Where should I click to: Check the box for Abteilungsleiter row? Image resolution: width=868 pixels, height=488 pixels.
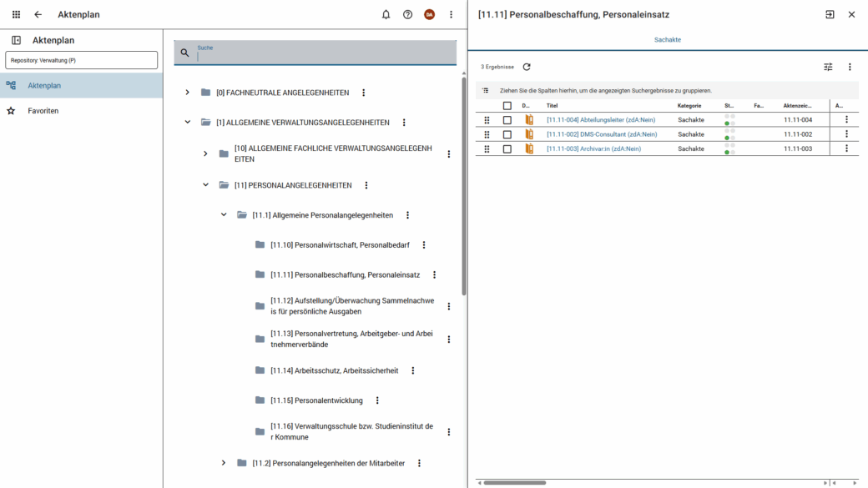pos(507,120)
